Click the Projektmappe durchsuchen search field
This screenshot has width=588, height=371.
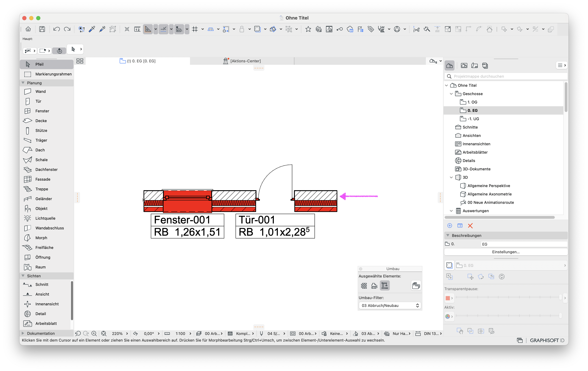click(x=506, y=76)
